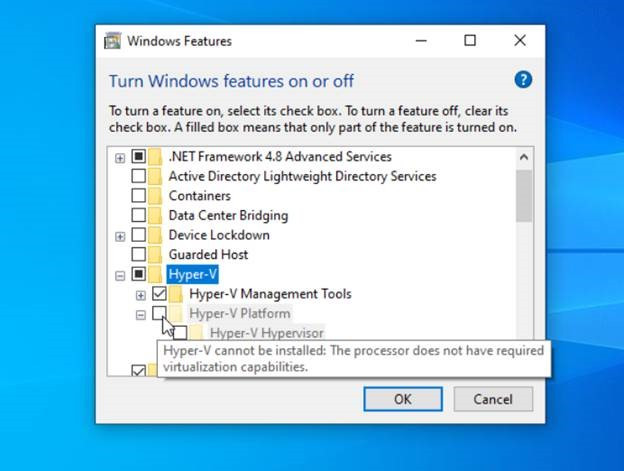Click the blue help question mark icon
624x471 pixels.
(523, 80)
